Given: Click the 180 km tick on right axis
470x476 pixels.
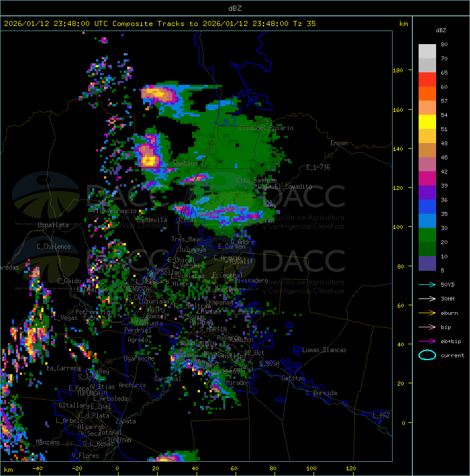Looking at the screenshot, I should [x=398, y=71].
